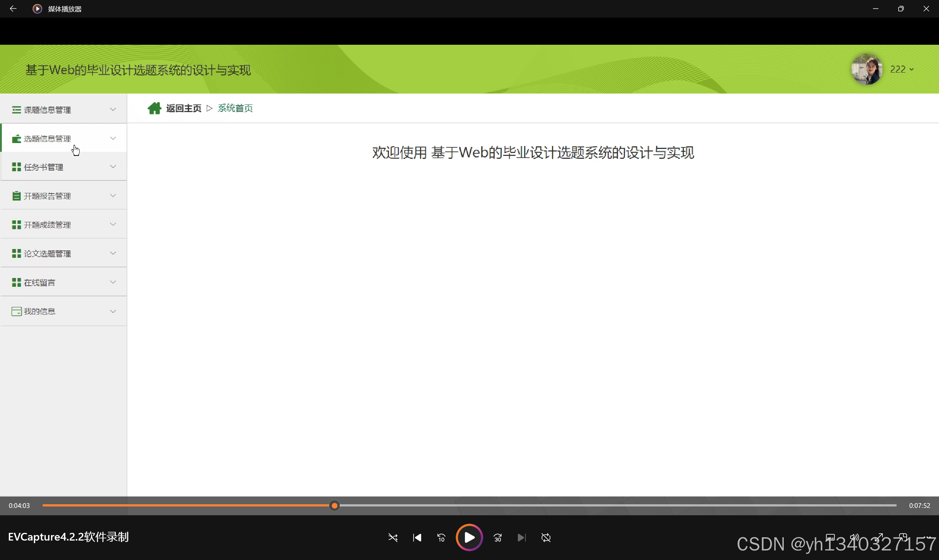This screenshot has height=560, width=939.
Task: Click the 我的信息 card icon
Action: coord(16,311)
